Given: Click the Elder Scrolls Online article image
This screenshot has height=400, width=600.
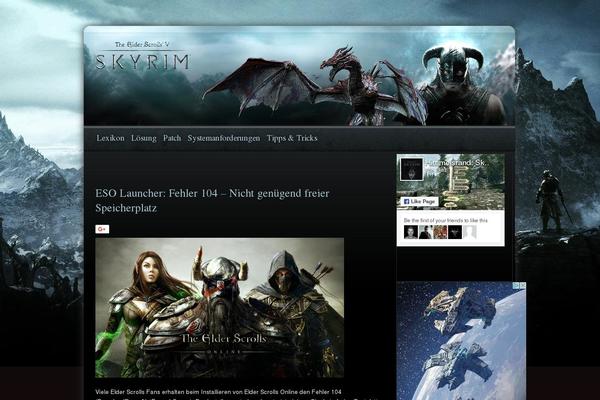Looking at the screenshot, I should [219, 308].
